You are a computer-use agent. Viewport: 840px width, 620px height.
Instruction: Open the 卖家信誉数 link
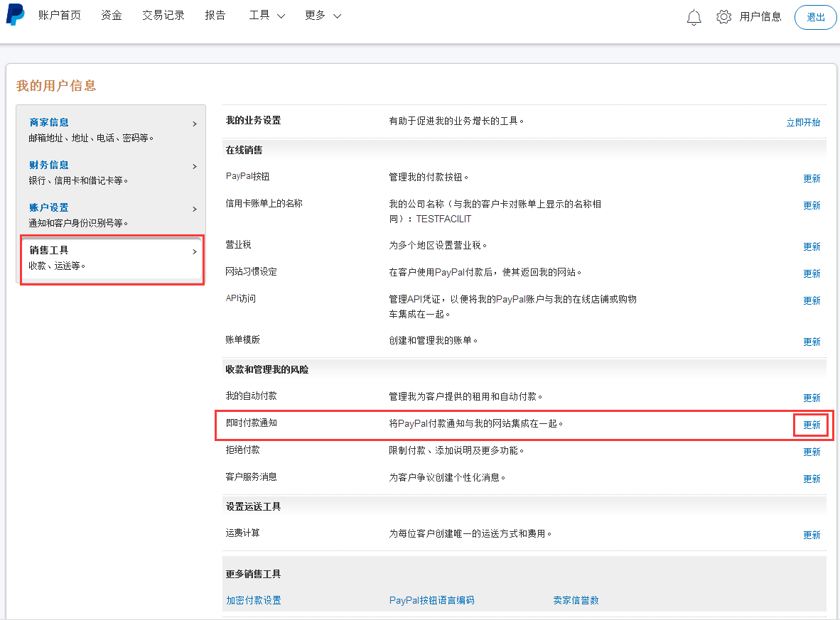576,600
